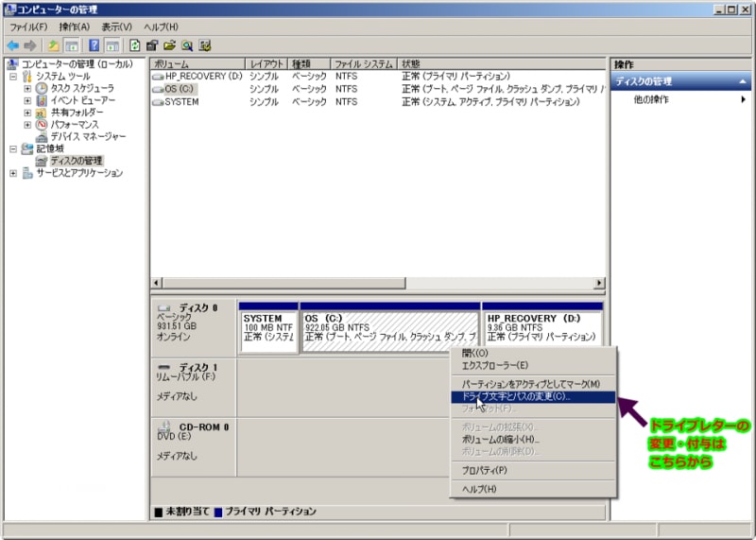The image size is (756, 540).
Task: Select ボリュームの縮小(H)... in context menu
Action: [x=500, y=439]
